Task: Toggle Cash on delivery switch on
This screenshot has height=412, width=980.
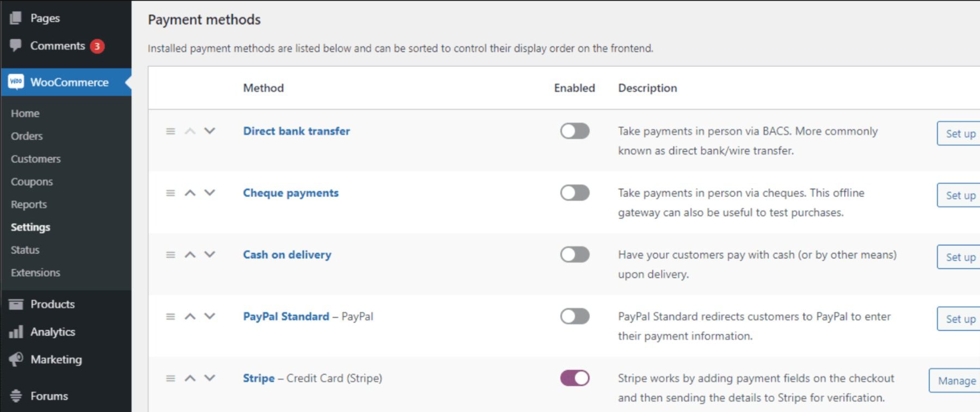Action: click(x=575, y=254)
